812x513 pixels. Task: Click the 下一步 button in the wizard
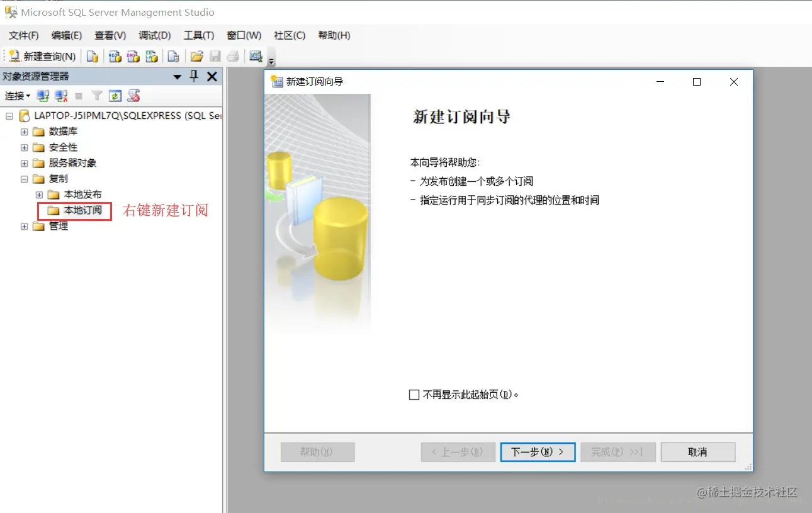[537, 451]
